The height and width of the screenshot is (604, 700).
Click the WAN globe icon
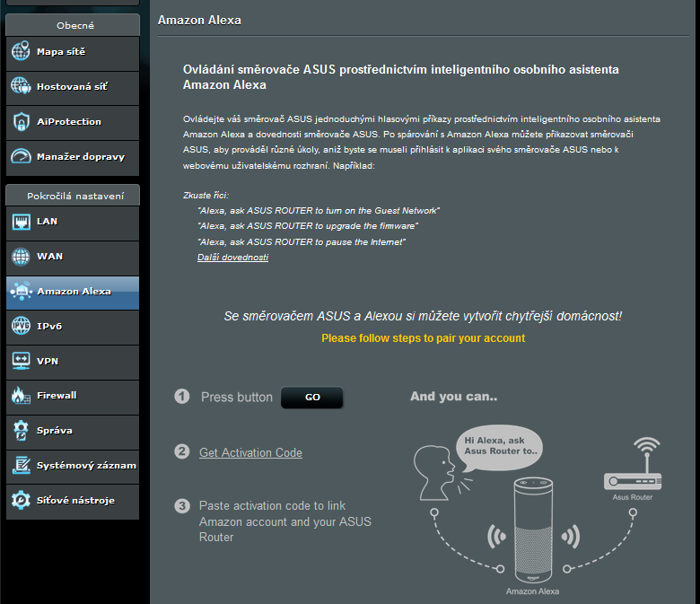21,257
